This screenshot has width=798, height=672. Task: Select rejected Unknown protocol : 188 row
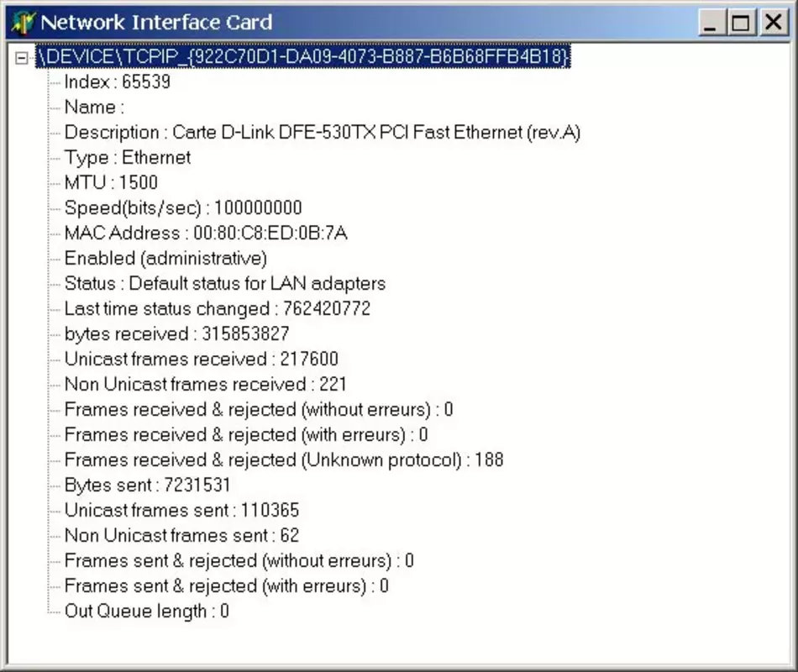284,459
